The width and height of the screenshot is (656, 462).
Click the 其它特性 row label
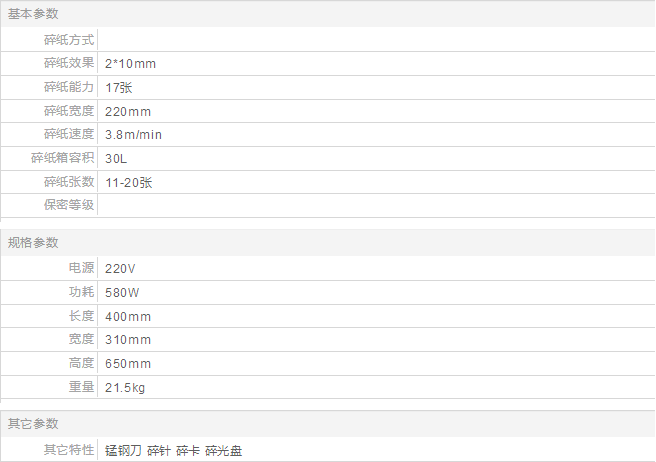click(x=69, y=450)
